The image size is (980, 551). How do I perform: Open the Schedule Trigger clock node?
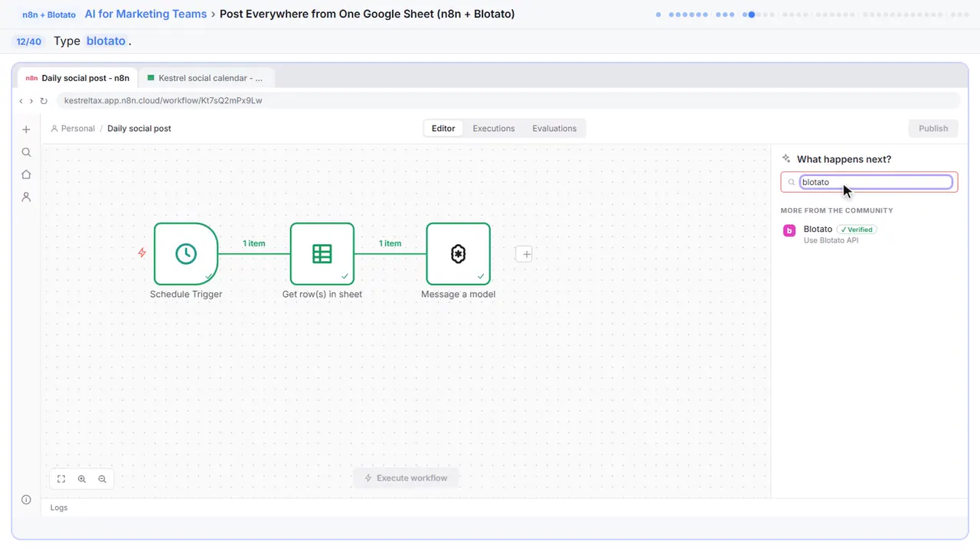pos(186,254)
